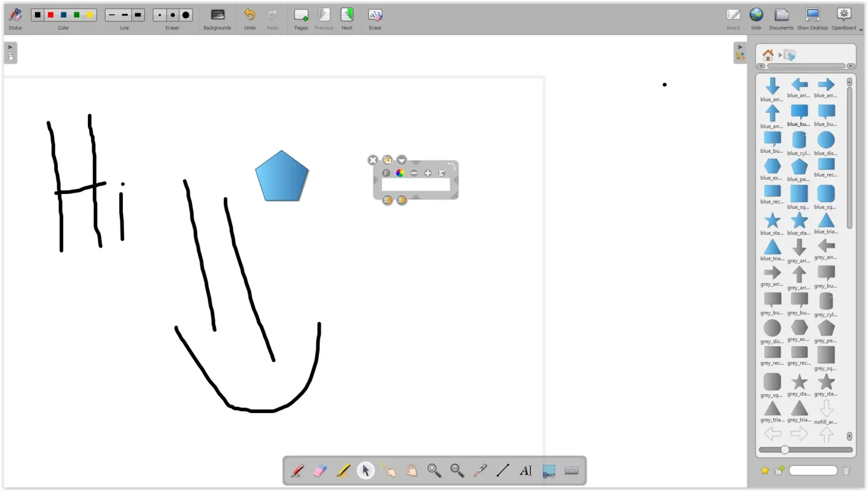Viewport: 868px width, 491px height.
Task: Select the text writing tool
Action: point(525,470)
